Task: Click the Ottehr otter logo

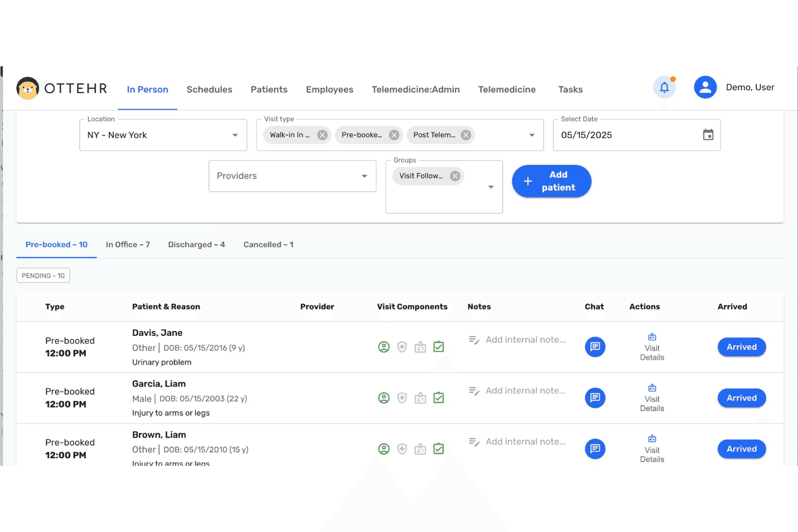Action: 27,88
